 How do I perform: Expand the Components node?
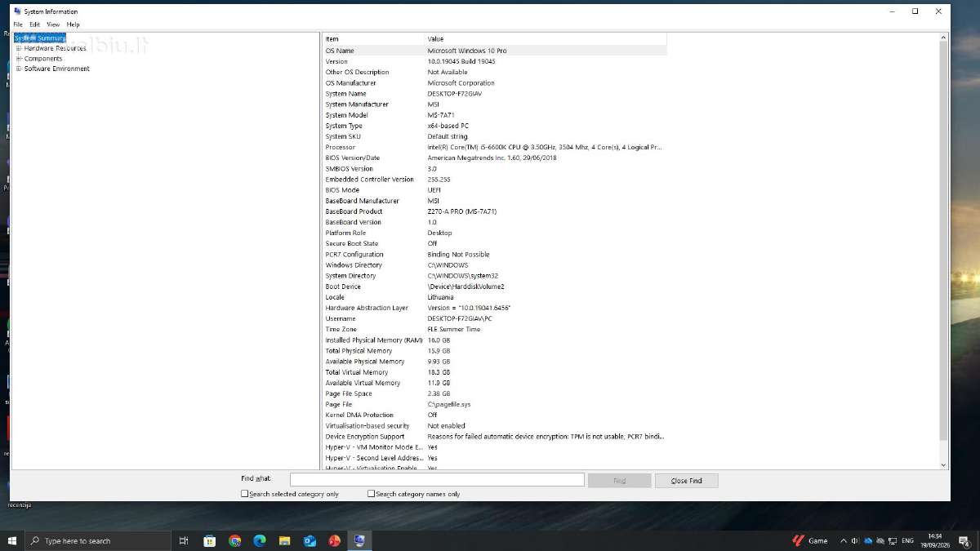(x=19, y=59)
